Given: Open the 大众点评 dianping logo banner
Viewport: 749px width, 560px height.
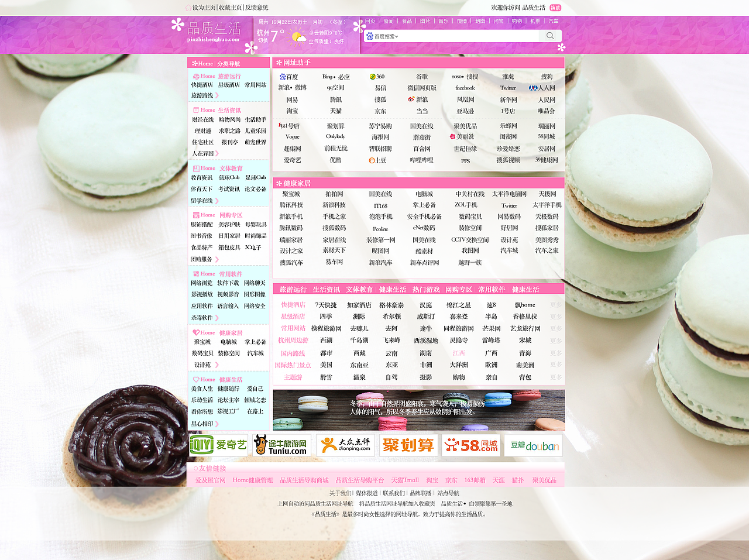Looking at the screenshot, I should click(x=345, y=445).
